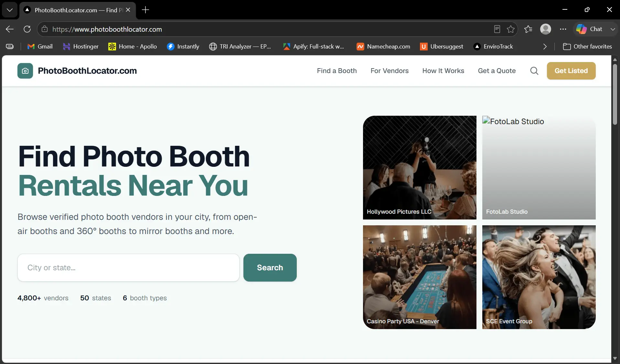Show more favorites bar items chevron
620x364 pixels.
tap(545, 47)
